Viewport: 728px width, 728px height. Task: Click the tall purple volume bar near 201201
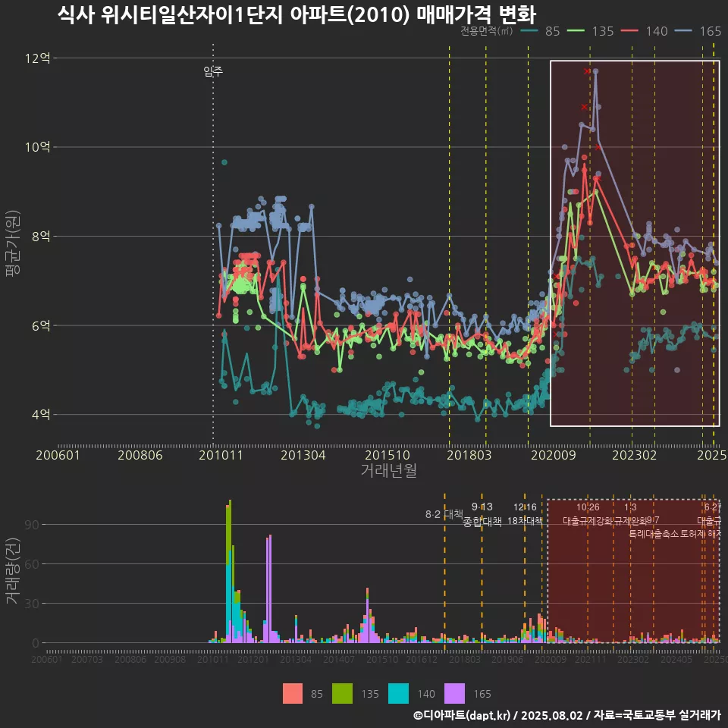270,588
